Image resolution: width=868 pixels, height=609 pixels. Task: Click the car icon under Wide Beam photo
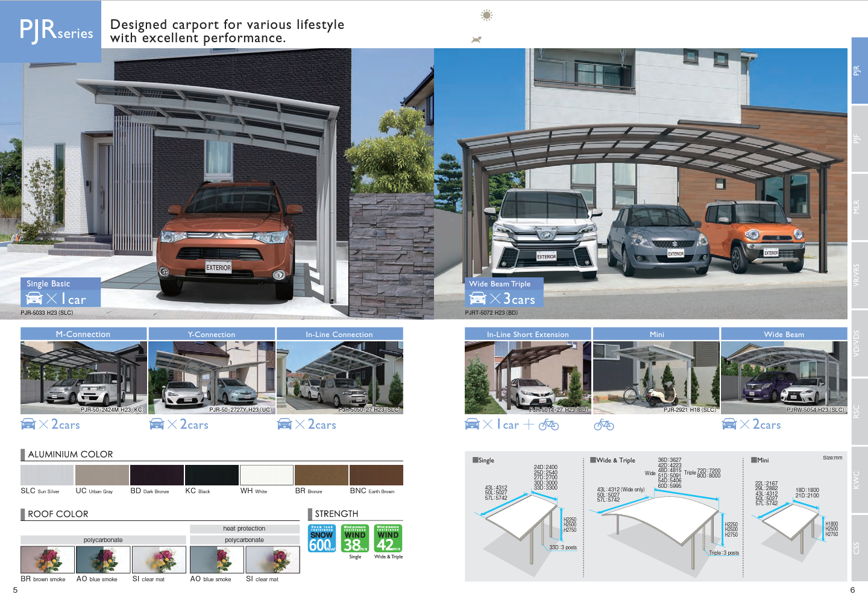click(x=729, y=424)
